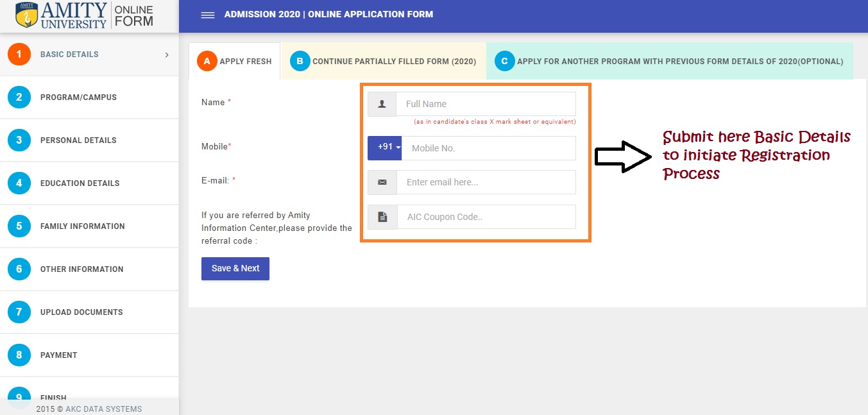Click the Enter email here field
Viewport: 868px width, 415px height.
(486, 182)
